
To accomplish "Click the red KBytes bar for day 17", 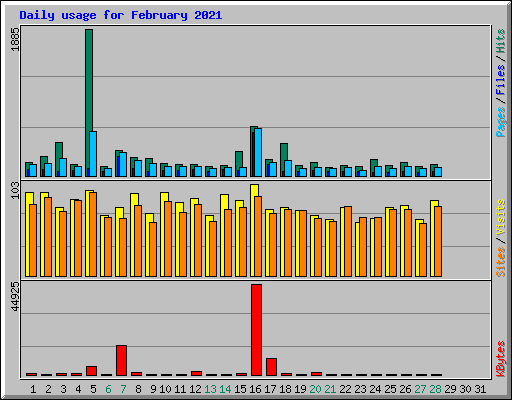I will click(271, 367).
